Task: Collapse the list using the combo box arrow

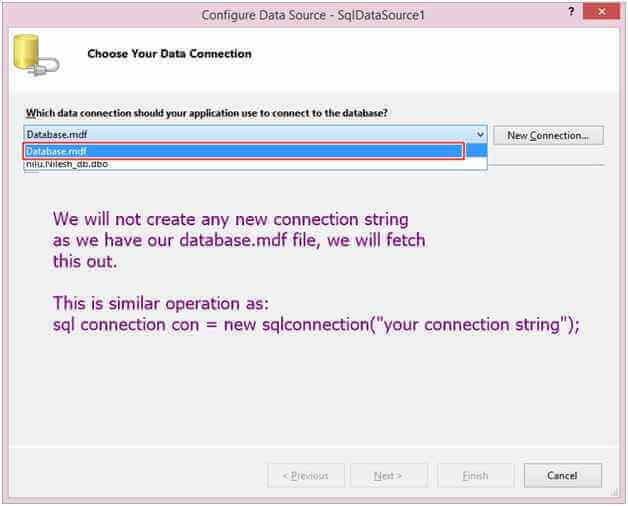Action: pyautogui.click(x=480, y=135)
